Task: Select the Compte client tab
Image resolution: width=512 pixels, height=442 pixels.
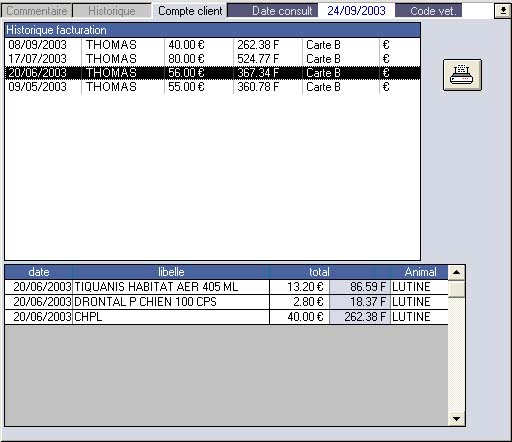Action: [x=190, y=11]
